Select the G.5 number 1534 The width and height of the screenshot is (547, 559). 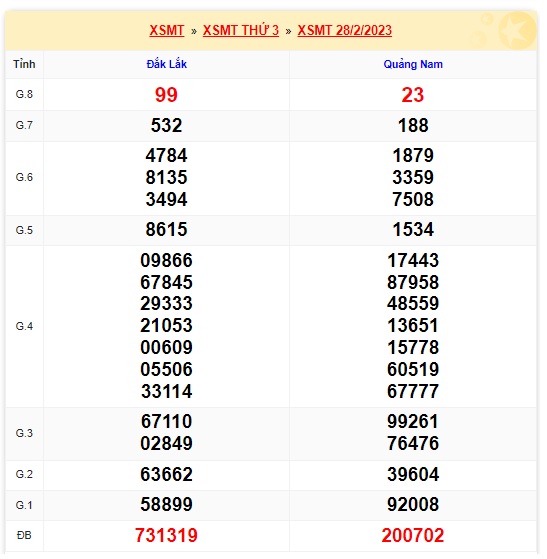click(413, 229)
